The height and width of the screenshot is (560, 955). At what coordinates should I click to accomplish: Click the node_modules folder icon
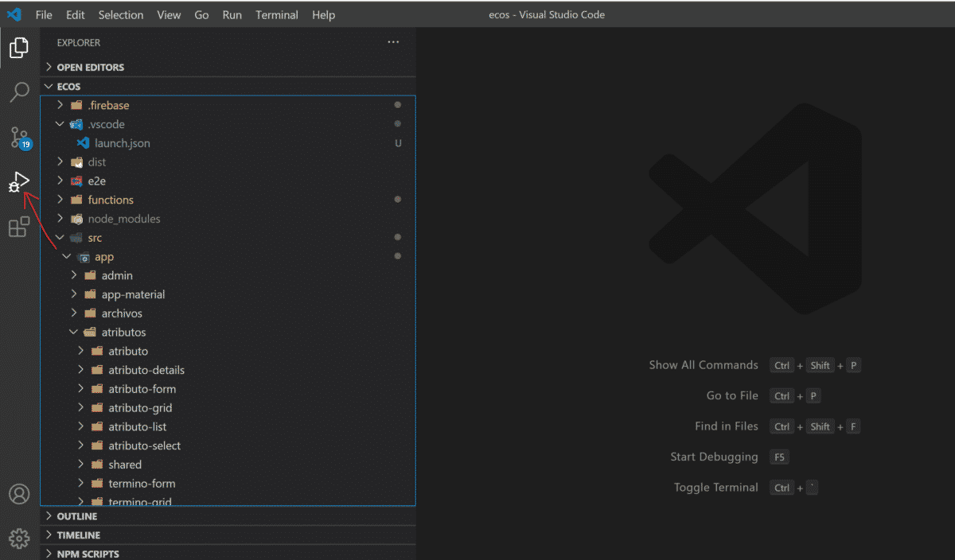tap(76, 219)
